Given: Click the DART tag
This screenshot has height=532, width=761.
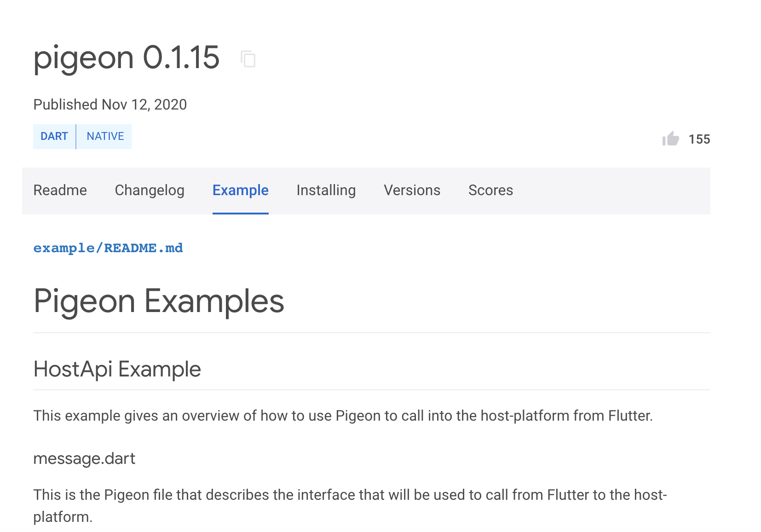Looking at the screenshot, I should (54, 137).
